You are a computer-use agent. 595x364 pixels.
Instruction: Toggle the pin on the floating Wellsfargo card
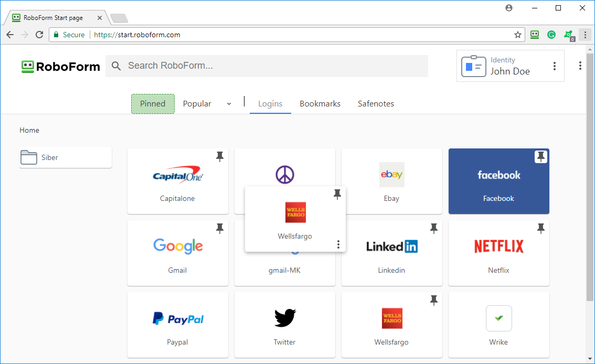coord(337,195)
